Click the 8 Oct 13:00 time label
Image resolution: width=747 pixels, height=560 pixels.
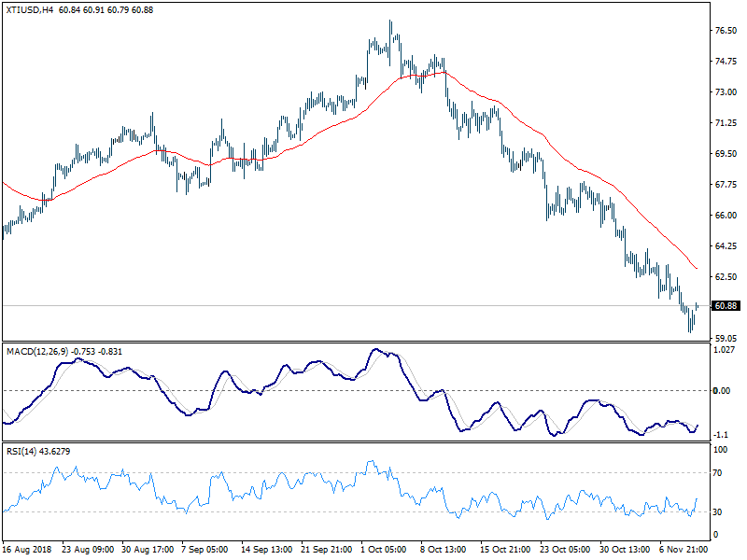443,550
